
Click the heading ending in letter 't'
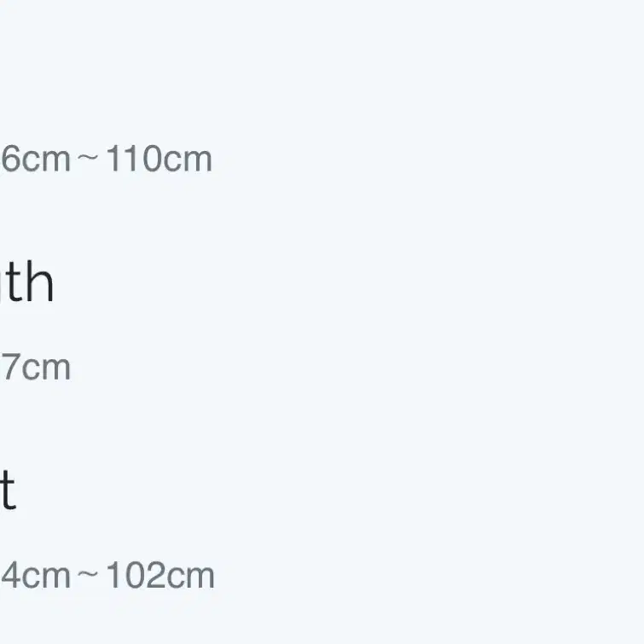point(8,490)
